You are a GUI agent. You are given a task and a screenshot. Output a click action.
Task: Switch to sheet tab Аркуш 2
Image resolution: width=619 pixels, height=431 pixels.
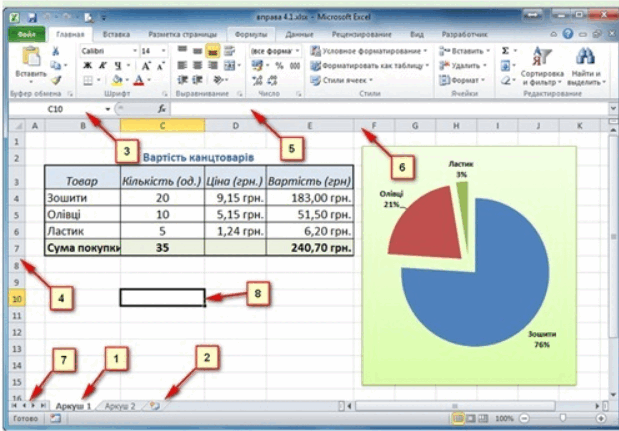[120, 406]
